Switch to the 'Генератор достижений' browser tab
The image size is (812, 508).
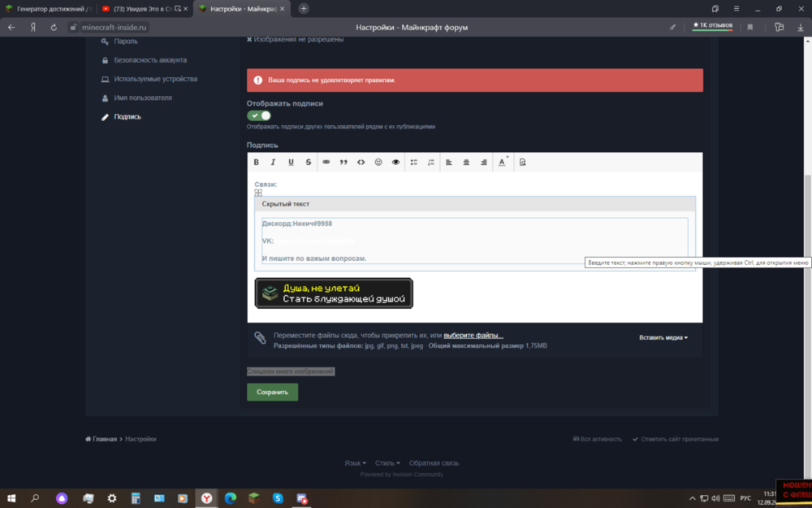coord(48,9)
